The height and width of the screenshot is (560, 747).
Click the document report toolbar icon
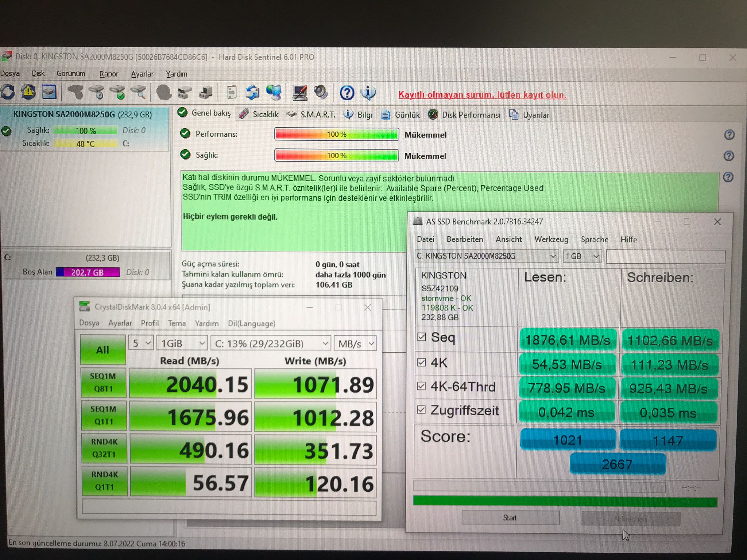(x=231, y=93)
